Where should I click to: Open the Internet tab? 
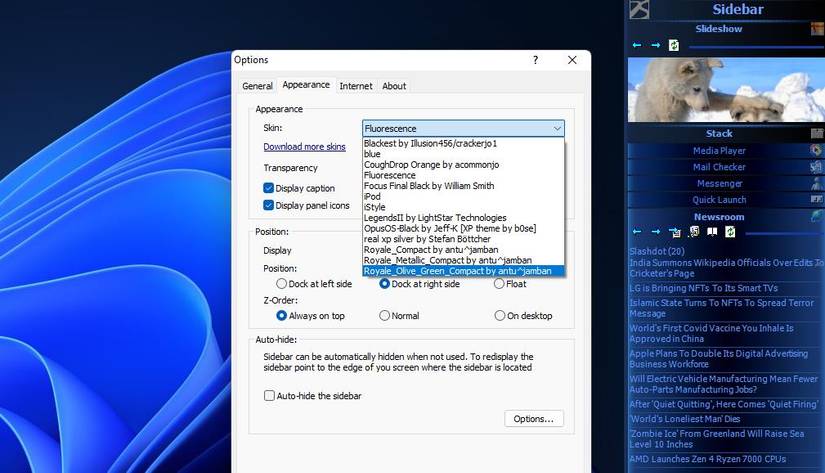click(355, 86)
